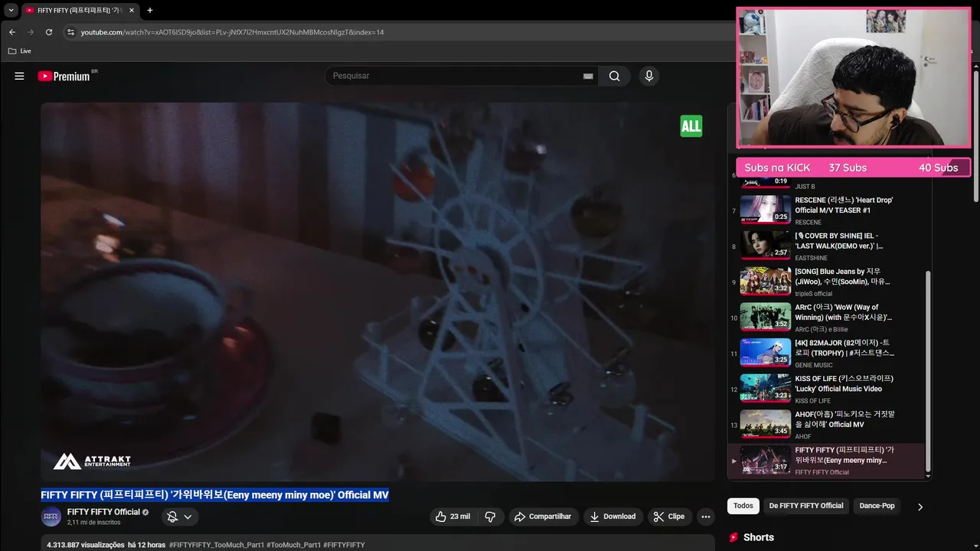
Task: Click the browser forward arrow
Action: point(31,32)
